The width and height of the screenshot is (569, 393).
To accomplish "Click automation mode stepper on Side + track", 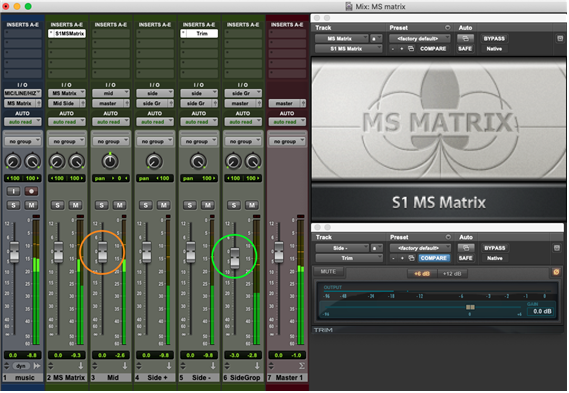I will click(x=139, y=366).
